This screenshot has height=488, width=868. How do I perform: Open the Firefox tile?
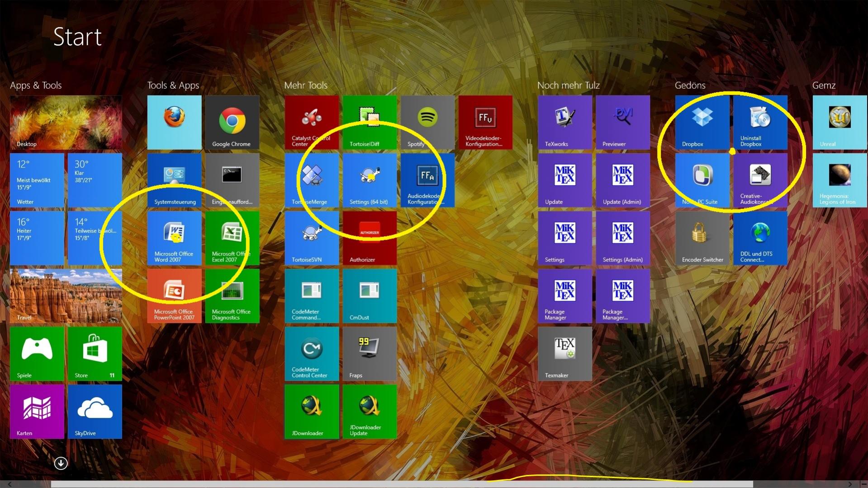coord(174,122)
